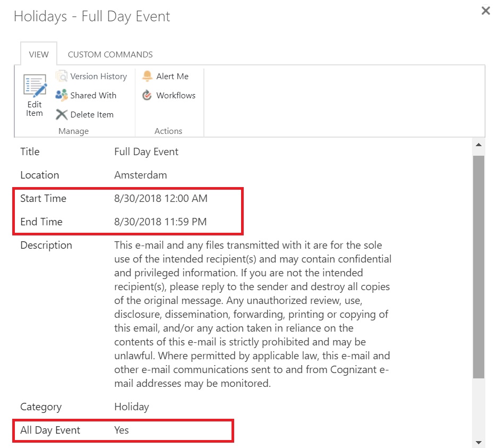This screenshot has width=497, height=448.
Task: Select Alert Me label
Action: point(173,77)
